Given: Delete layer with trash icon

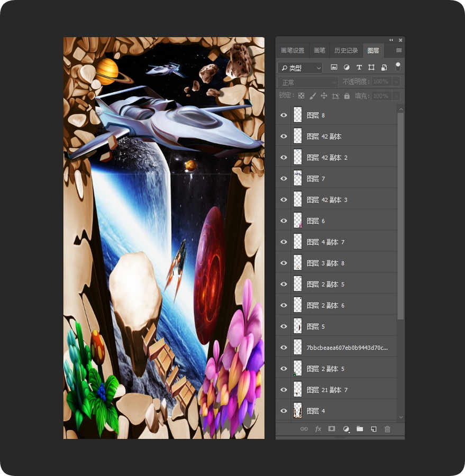Looking at the screenshot, I should 387,429.
